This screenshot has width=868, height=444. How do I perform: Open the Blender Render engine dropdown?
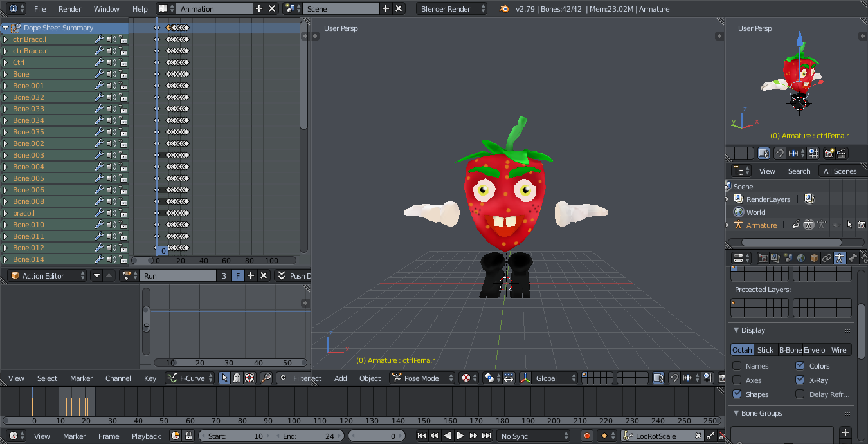pyautogui.click(x=450, y=8)
